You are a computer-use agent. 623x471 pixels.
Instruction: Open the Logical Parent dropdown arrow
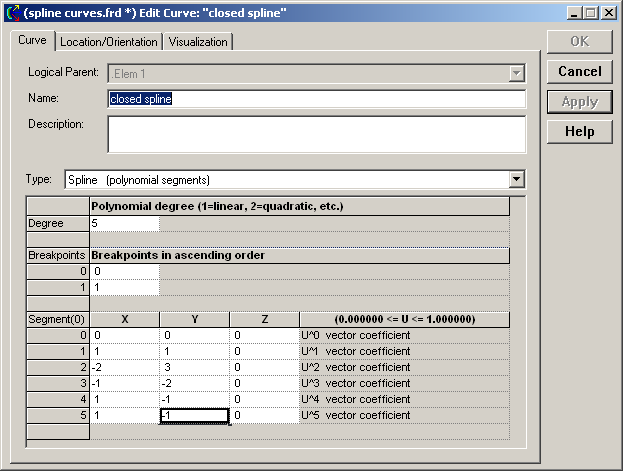click(x=516, y=73)
